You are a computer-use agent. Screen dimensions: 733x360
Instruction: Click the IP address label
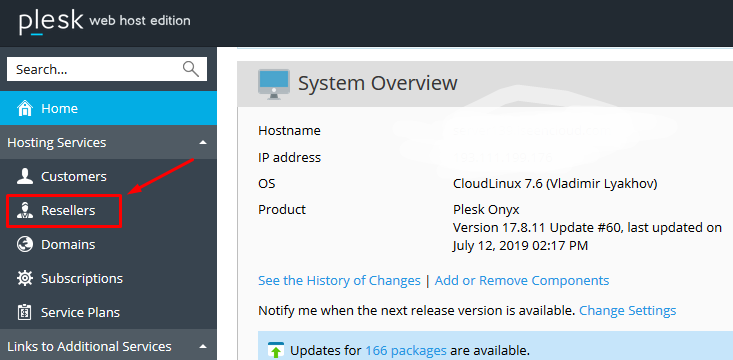click(289, 158)
